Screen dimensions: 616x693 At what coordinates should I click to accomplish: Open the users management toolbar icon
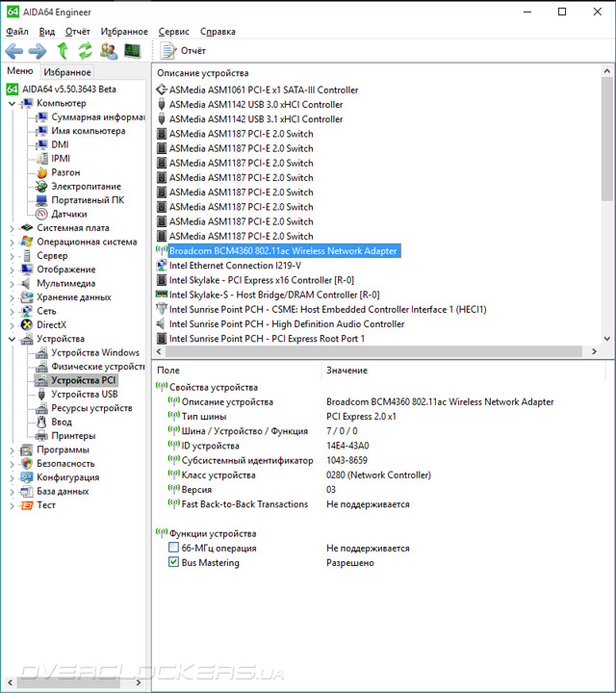click(109, 51)
